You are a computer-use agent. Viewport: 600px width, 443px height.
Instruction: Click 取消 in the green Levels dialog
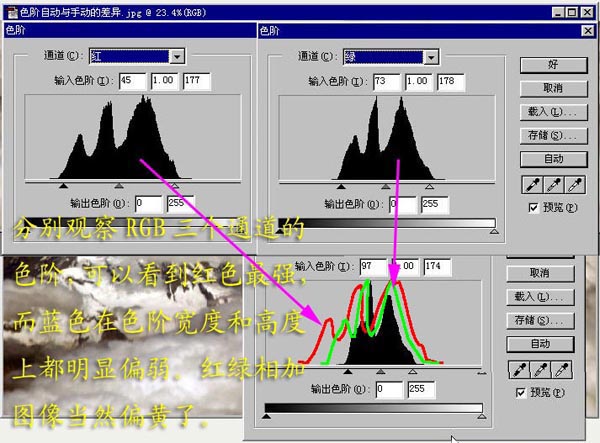[553, 88]
